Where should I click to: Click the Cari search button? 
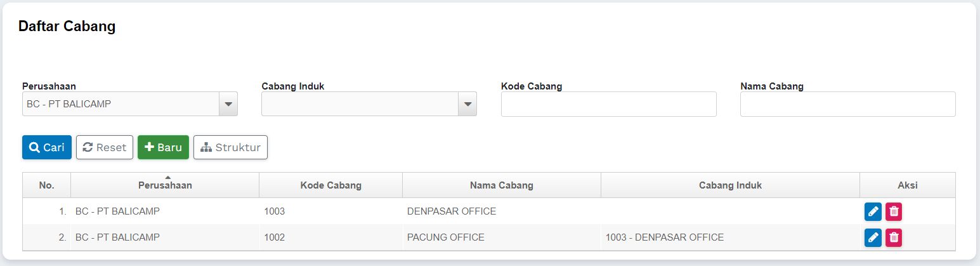(x=47, y=147)
